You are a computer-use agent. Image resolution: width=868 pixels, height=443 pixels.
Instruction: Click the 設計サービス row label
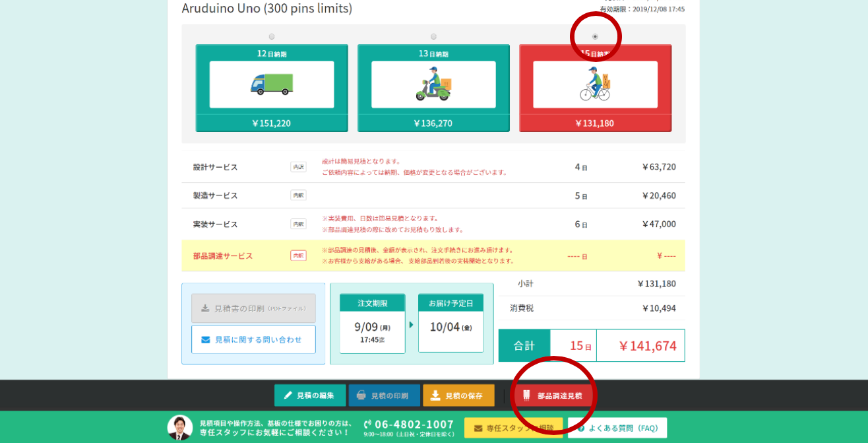[215, 167]
